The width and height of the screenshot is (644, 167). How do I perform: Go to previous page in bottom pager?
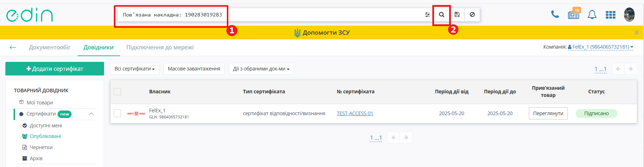[394, 137]
